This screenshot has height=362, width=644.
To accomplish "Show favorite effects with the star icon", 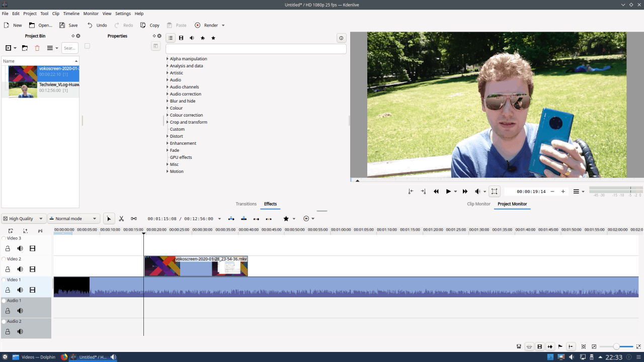I will (x=213, y=38).
